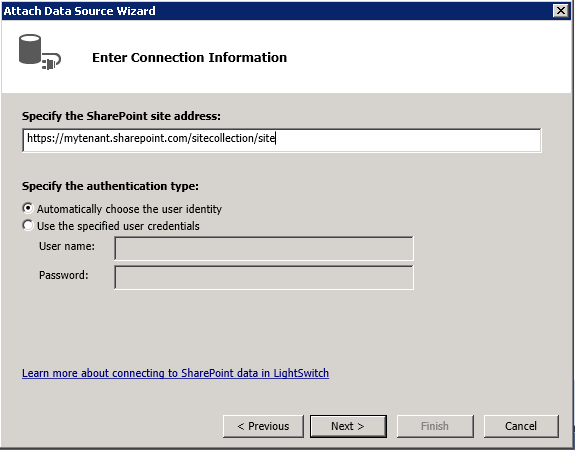Viewport: 575px width, 450px height.
Task: Click the database connection plug icon
Action: tap(40, 52)
